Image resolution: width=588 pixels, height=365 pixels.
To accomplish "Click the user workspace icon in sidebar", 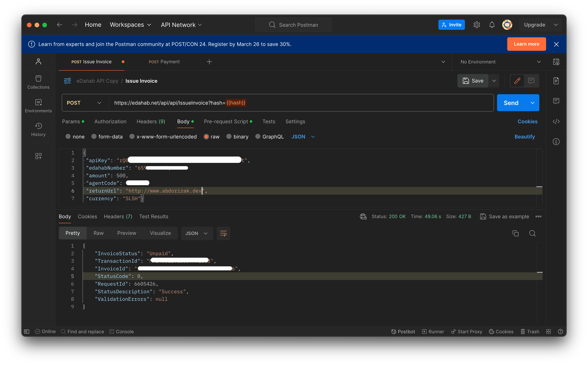I will click(38, 62).
